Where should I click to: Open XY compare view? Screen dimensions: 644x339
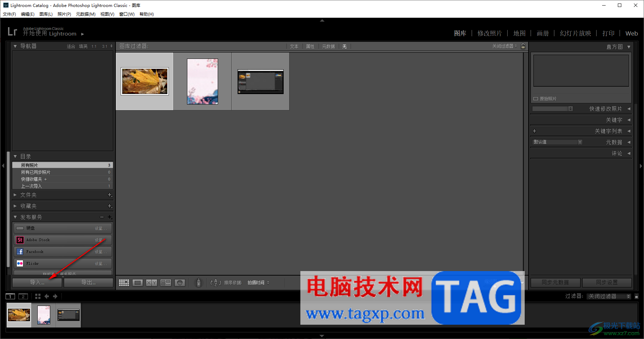click(151, 283)
